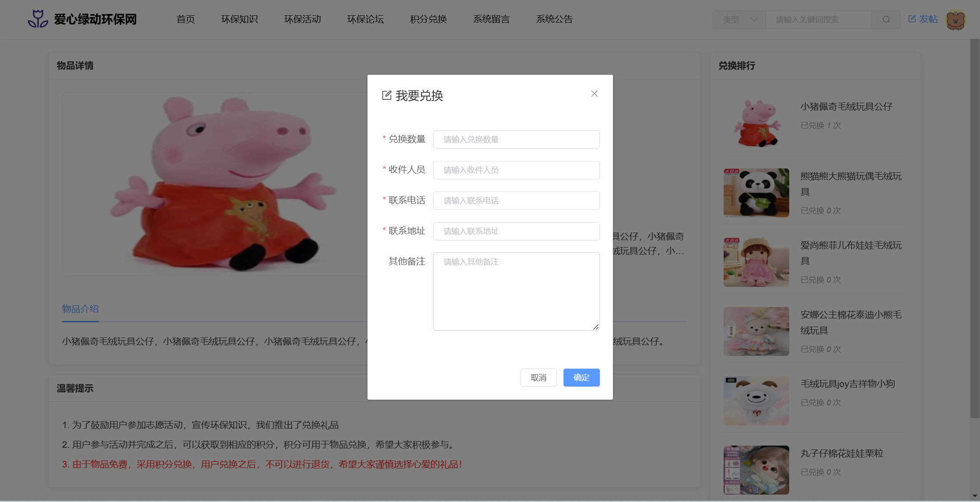Click the tulip site logo icon
This screenshot has height=502, width=980.
click(x=38, y=19)
